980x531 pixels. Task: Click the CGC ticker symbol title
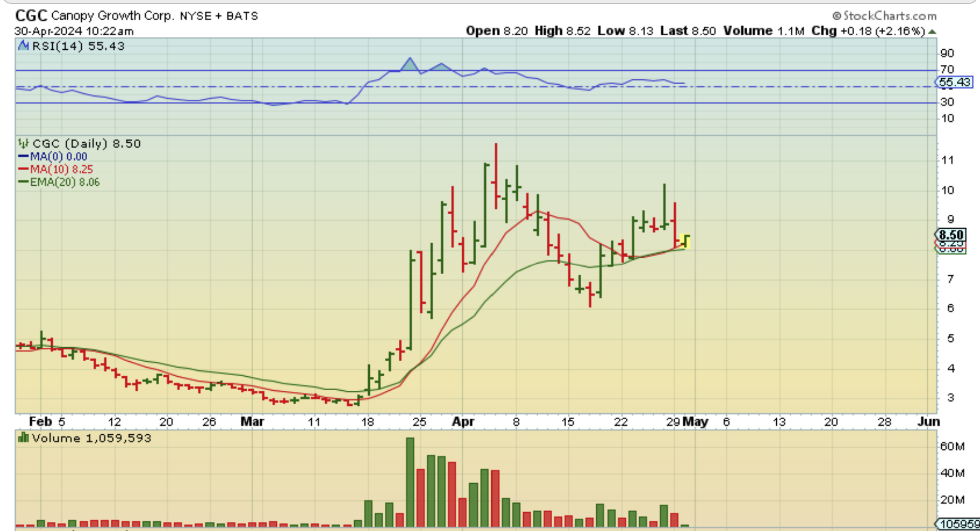(x=30, y=15)
